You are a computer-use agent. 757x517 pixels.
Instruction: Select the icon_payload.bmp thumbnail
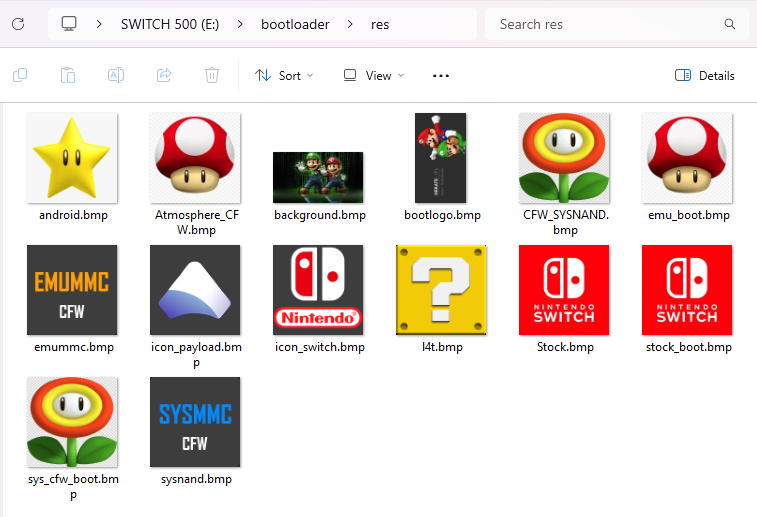click(x=195, y=290)
